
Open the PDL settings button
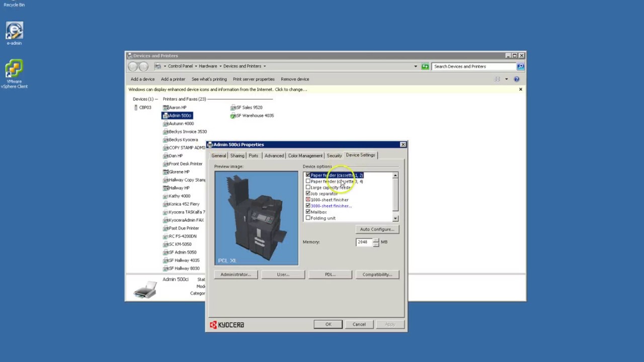tap(330, 275)
